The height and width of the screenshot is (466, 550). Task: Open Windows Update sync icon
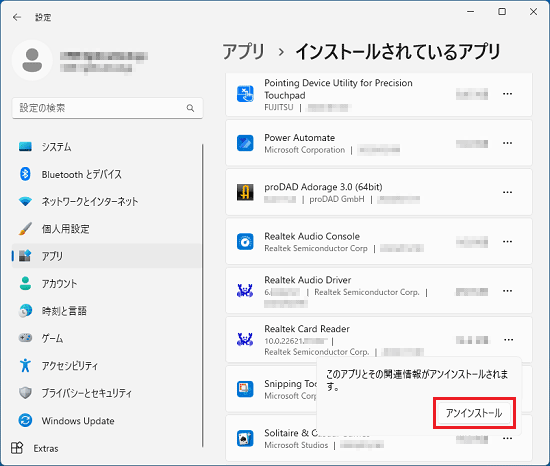coord(25,420)
